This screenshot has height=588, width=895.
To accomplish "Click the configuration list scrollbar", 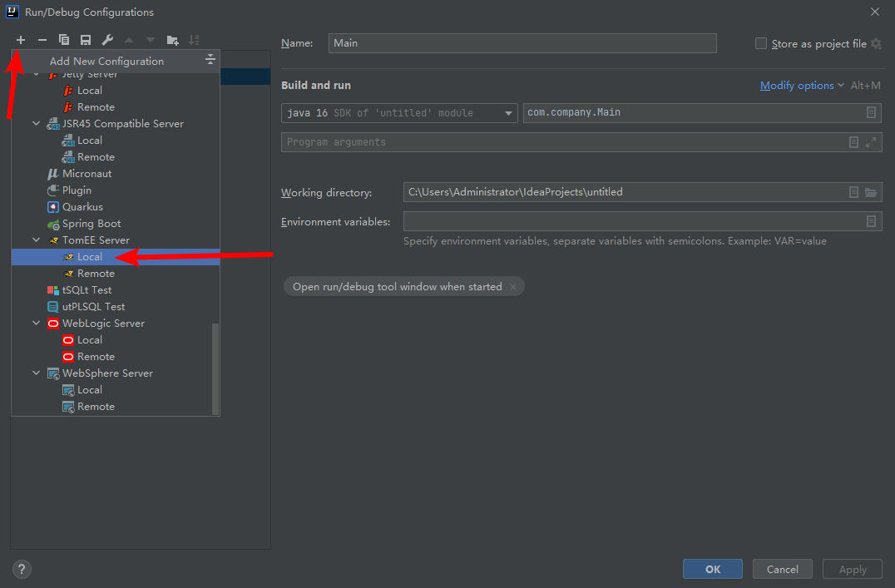I will coord(215,368).
